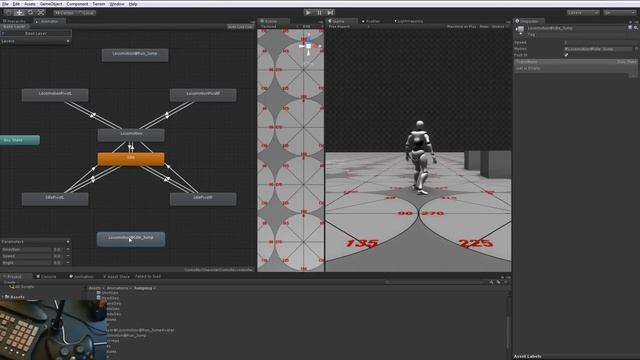Image resolution: width=640 pixels, height=360 pixels.
Task: Open the Layout dropdown in toolbar
Action: [x=619, y=13]
